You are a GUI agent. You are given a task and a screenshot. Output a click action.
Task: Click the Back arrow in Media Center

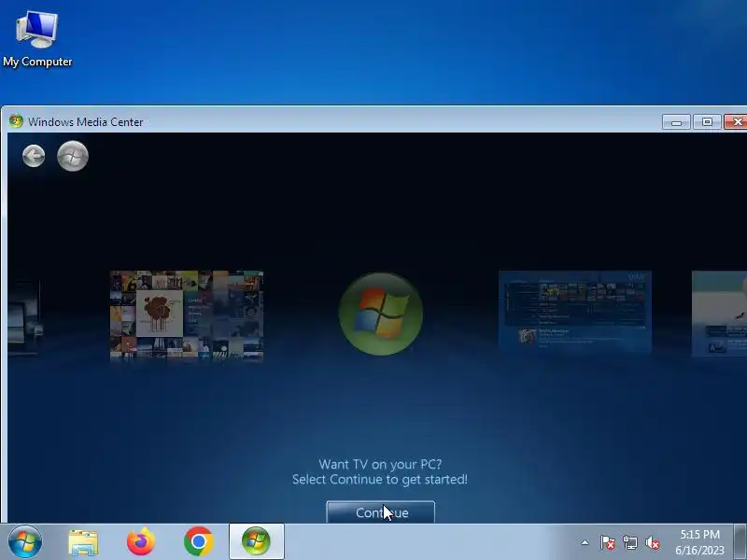point(34,156)
